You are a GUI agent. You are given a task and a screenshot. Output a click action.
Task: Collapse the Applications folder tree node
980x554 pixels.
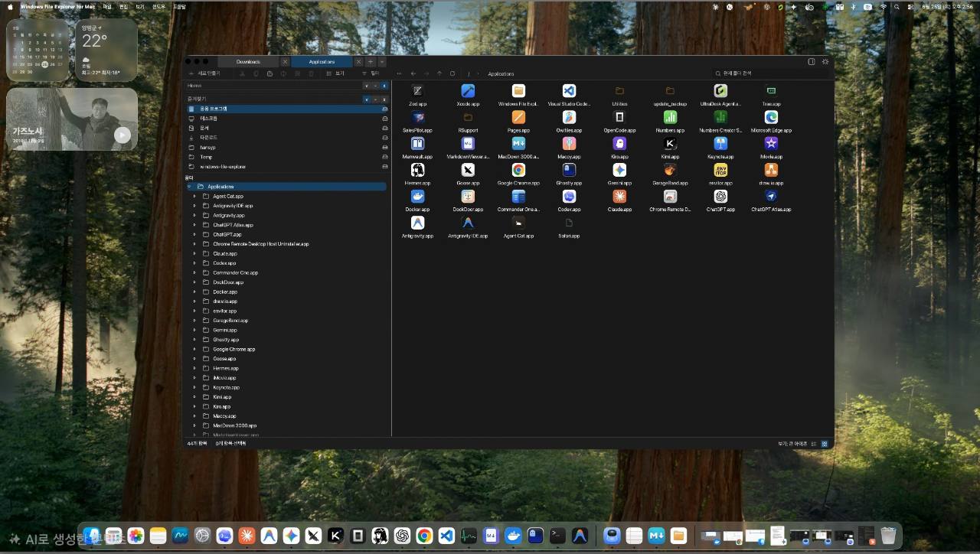[x=189, y=187]
